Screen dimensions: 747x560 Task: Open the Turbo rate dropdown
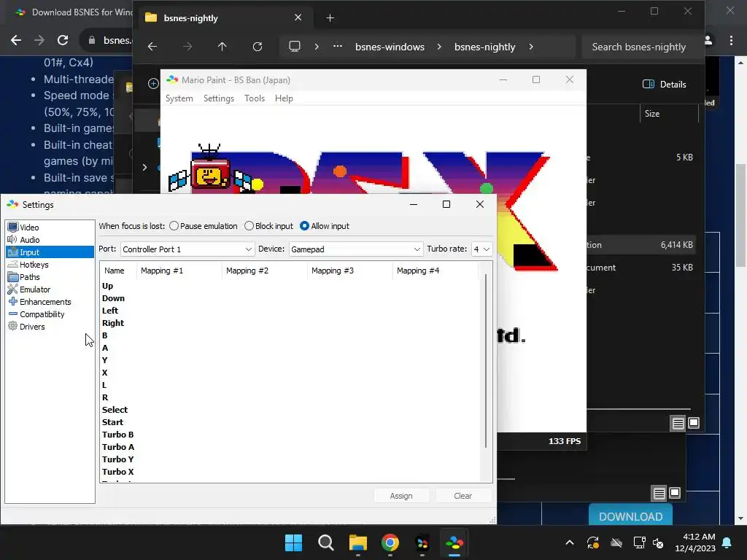481,249
